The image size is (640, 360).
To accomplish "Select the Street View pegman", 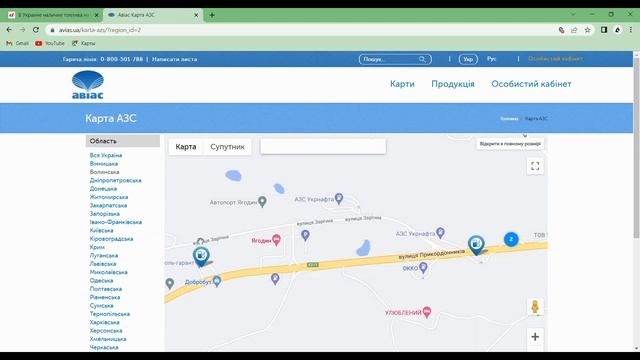I will pos(535,307).
